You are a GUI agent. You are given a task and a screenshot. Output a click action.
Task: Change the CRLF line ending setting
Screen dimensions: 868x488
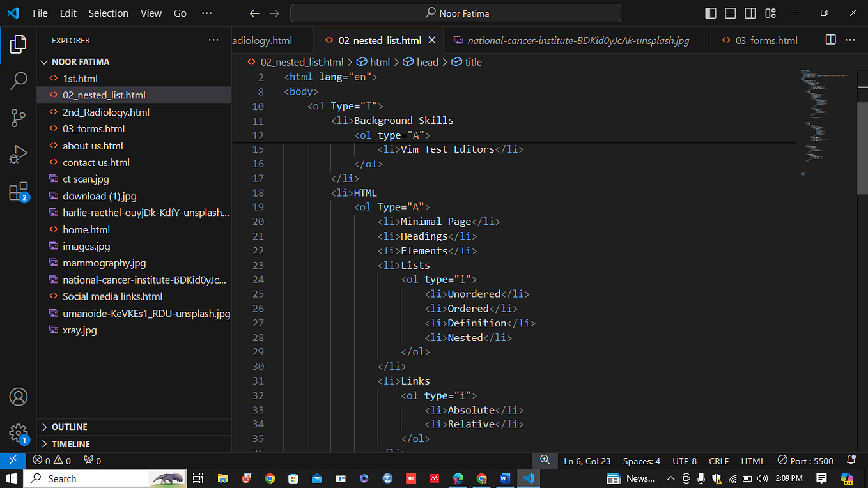(x=718, y=461)
